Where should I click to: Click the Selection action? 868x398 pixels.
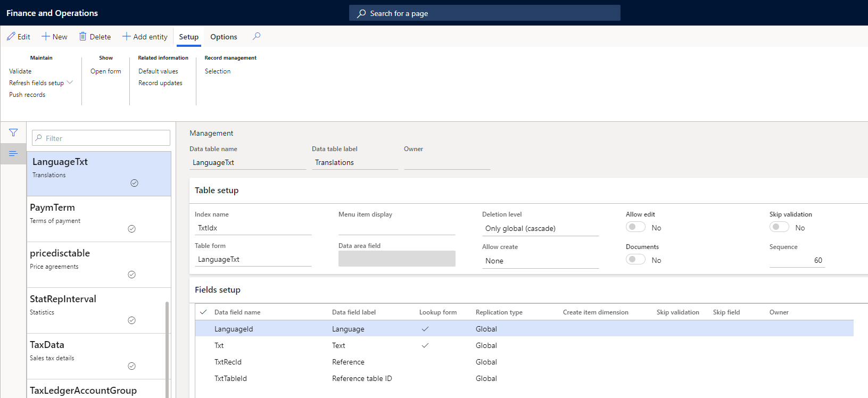218,71
